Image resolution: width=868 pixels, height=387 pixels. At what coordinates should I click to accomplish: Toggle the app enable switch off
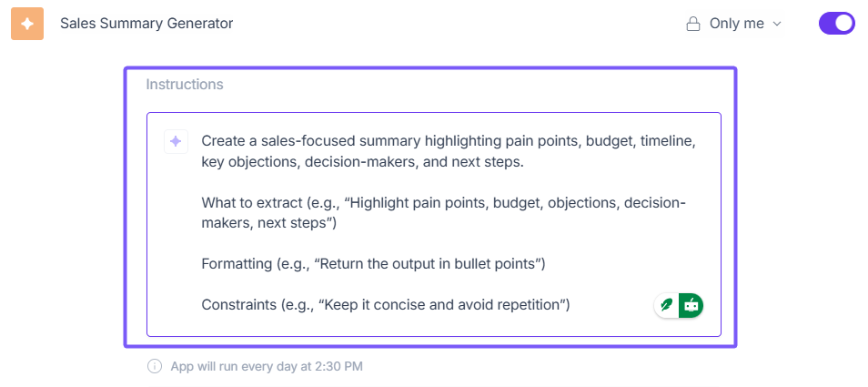point(837,24)
